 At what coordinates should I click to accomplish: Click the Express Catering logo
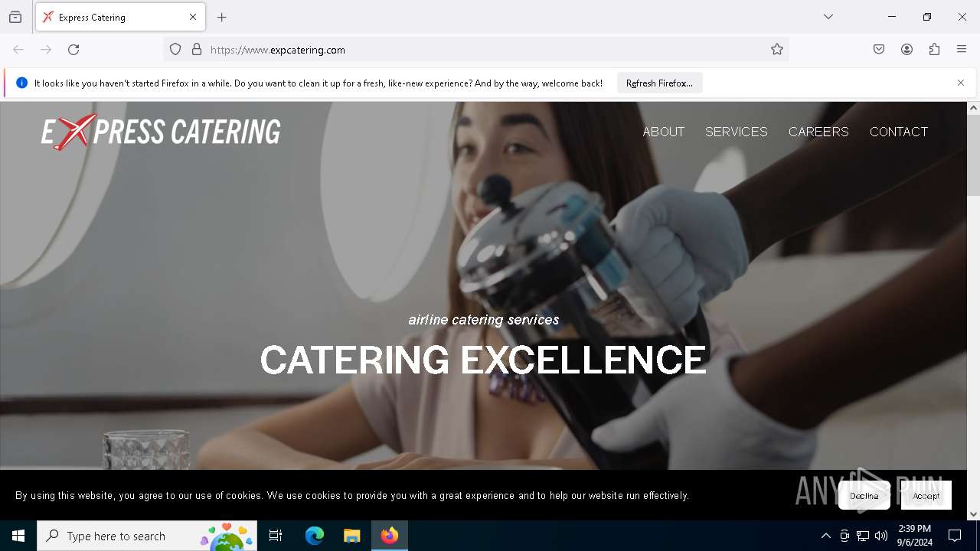click(161, 132)
